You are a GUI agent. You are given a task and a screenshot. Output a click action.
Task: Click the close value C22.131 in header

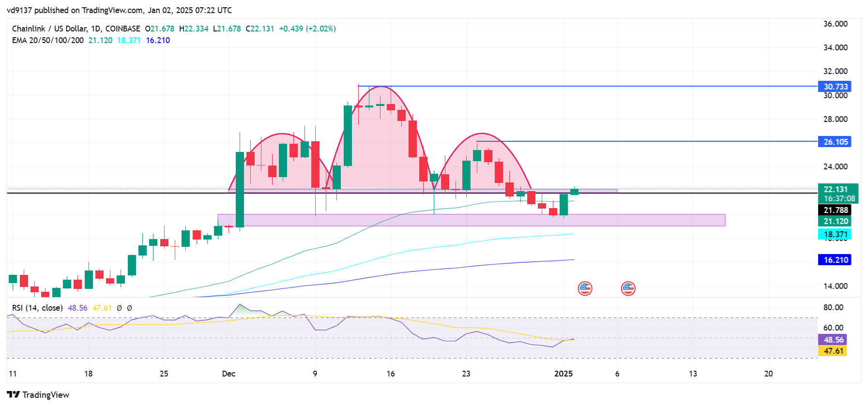click(260, 29)
